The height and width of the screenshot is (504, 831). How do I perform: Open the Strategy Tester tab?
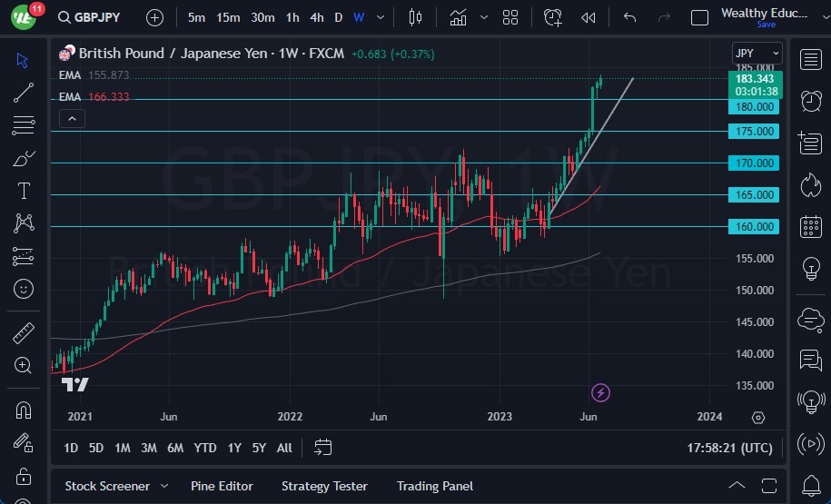click(324, 486)
